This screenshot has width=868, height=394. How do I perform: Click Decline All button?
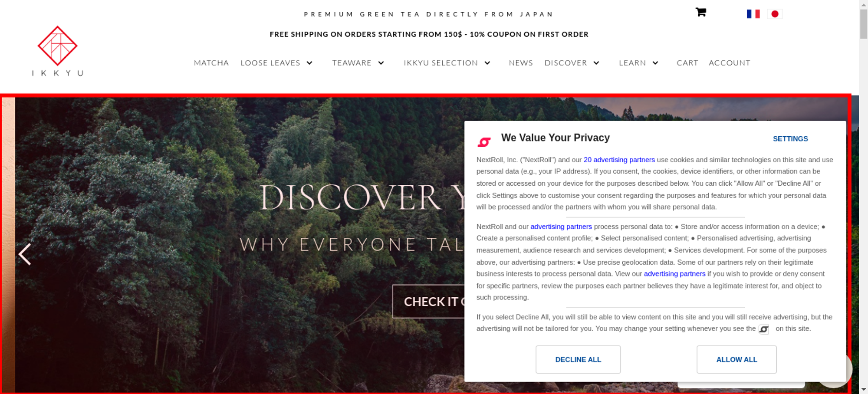578,359
